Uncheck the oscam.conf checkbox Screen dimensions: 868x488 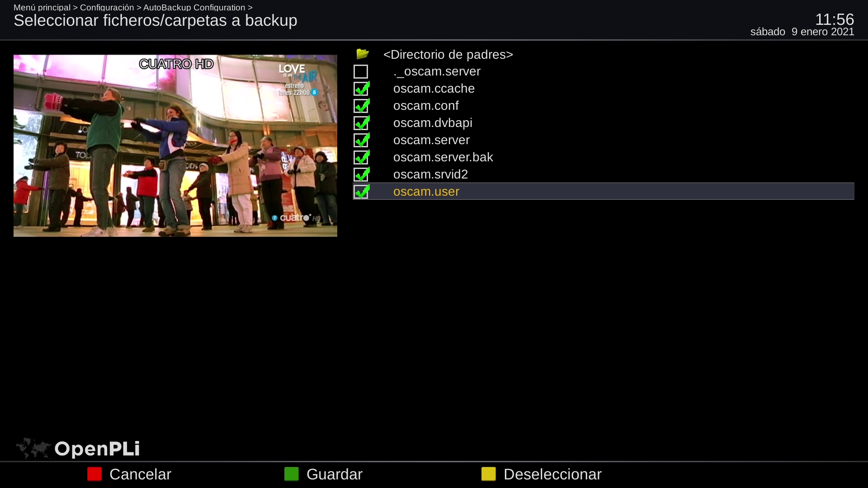361,106
